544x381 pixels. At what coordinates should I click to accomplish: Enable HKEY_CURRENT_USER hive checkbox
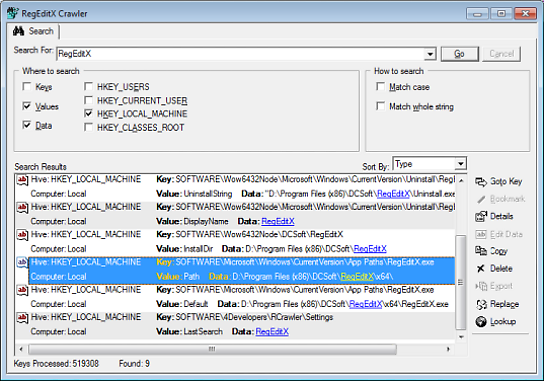coord(88,100)
